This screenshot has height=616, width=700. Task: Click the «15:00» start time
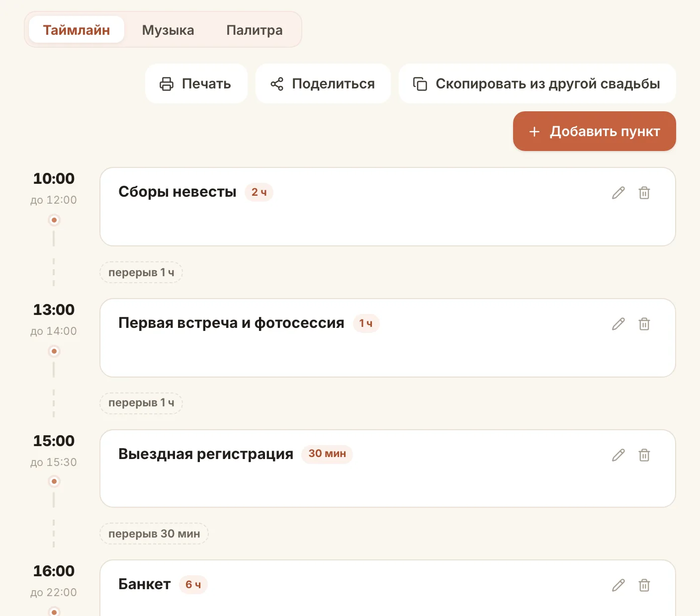tap(54, 441)
